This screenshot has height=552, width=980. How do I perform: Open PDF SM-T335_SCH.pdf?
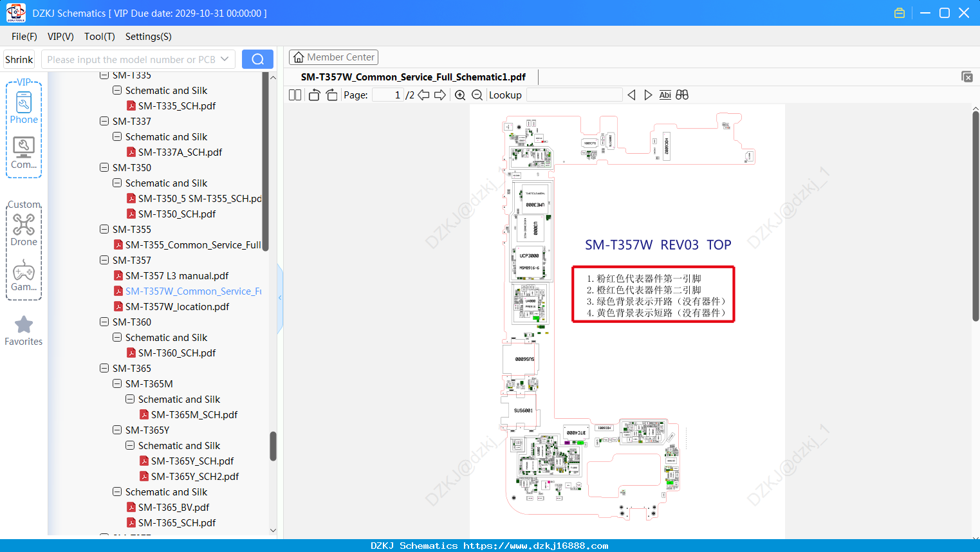pyautogui.click(x=177, y=106)
